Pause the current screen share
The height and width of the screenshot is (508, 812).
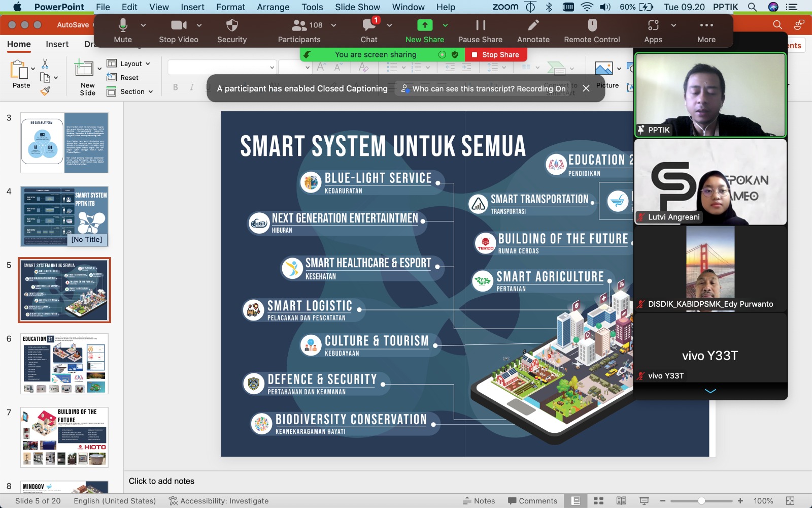(x=480, y=31)
